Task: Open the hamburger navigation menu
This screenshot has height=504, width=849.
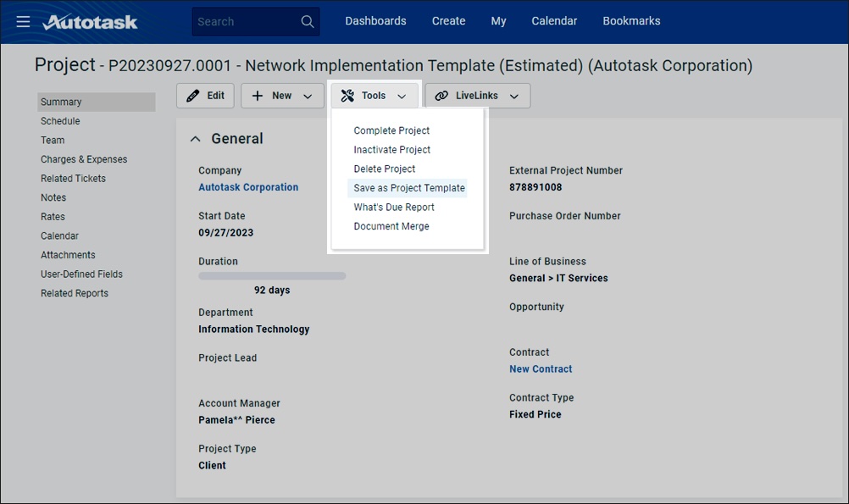Action: (x=23, y=22)
